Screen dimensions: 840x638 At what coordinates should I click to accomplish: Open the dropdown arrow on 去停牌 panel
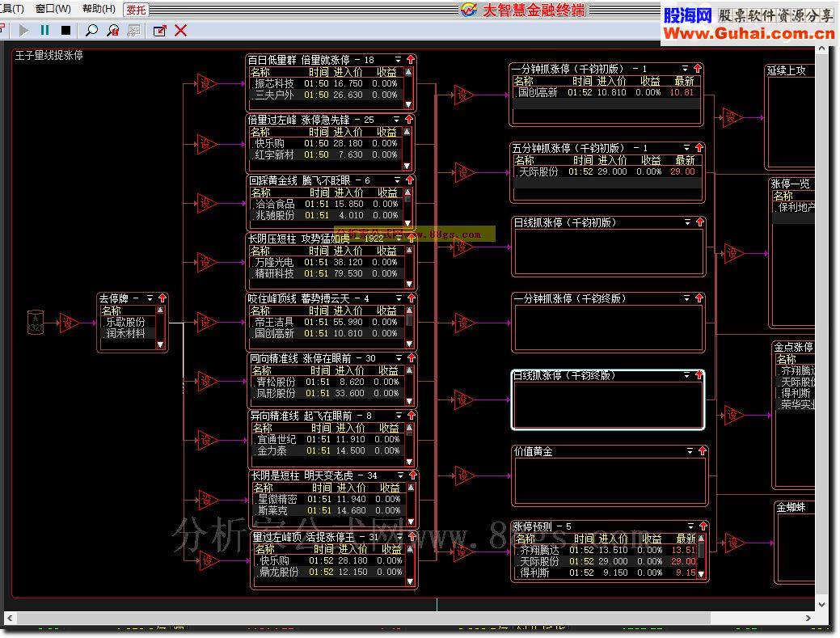150,298
